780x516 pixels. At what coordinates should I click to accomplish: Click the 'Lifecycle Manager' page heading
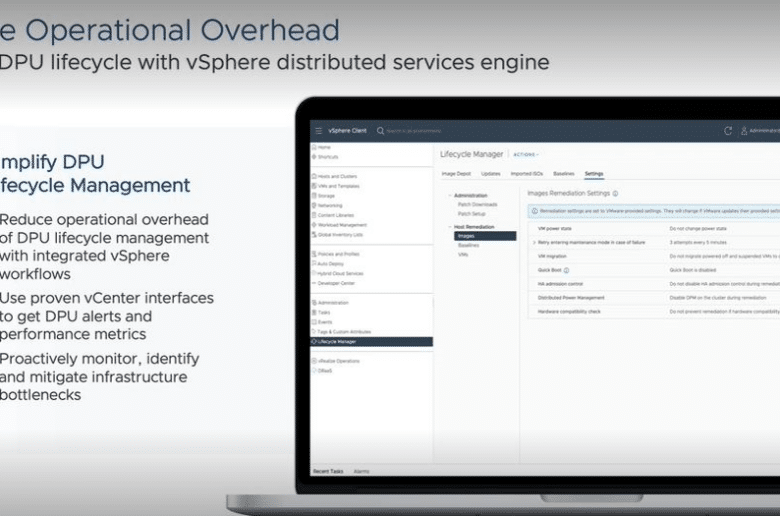tap(472, 154)
